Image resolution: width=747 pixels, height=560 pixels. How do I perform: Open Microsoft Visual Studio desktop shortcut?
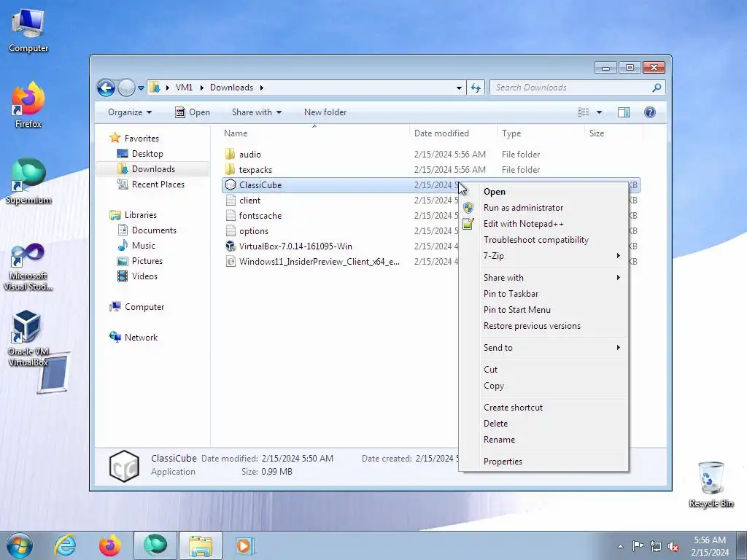click(x=28, y=267)
